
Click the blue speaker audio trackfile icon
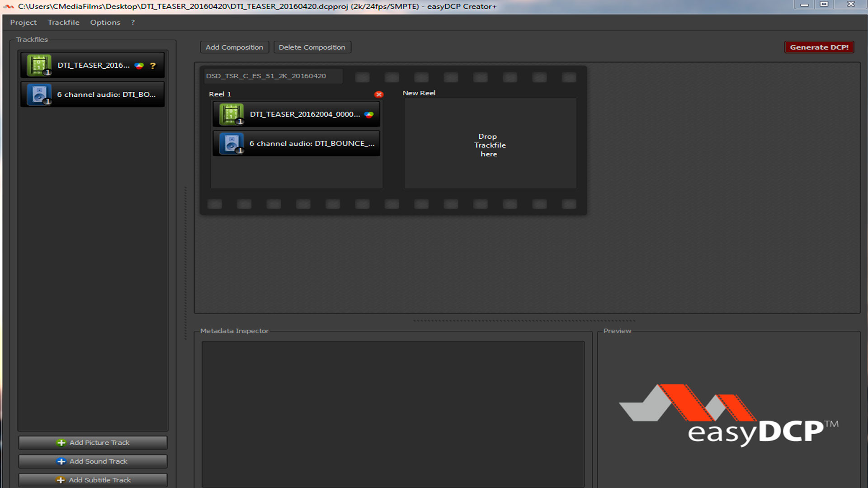(x=39, y=94)
